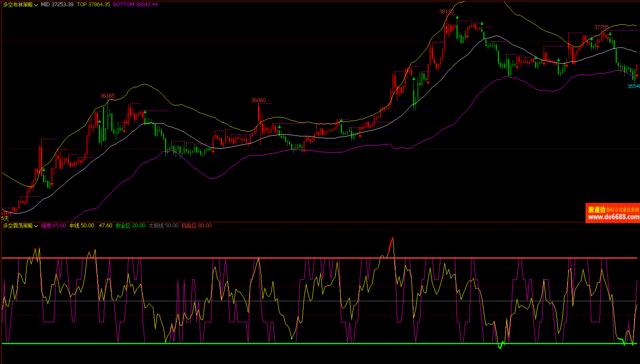Image resolution: width=640 pixels, height=364 pixels.
Task: Click the yellow TOP 37864.35 label
Action: 93,5
